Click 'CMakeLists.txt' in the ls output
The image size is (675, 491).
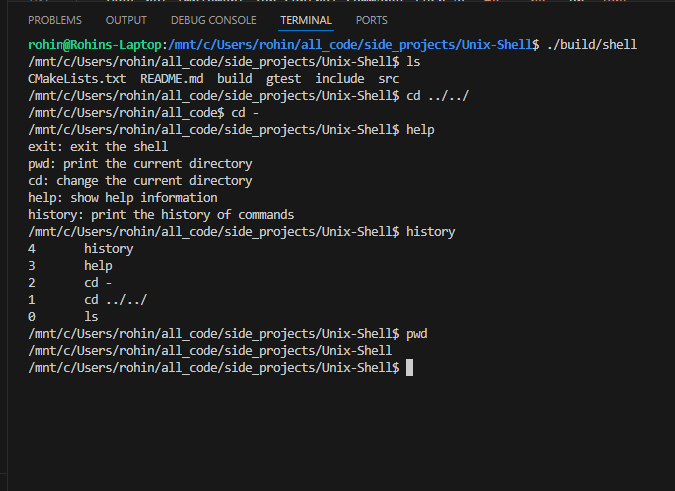(77, 79)
